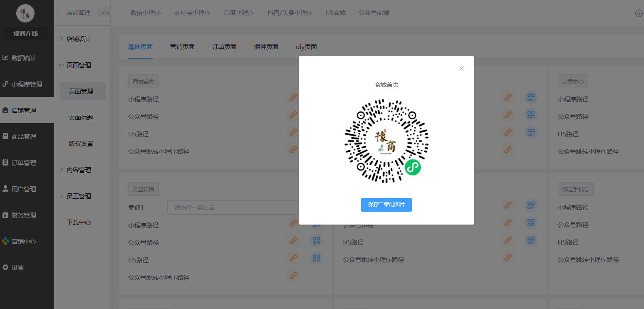Switch to the 支付宝小程序 platform tab
Viewport: 644px width, 309px height.
click(192, 13)
